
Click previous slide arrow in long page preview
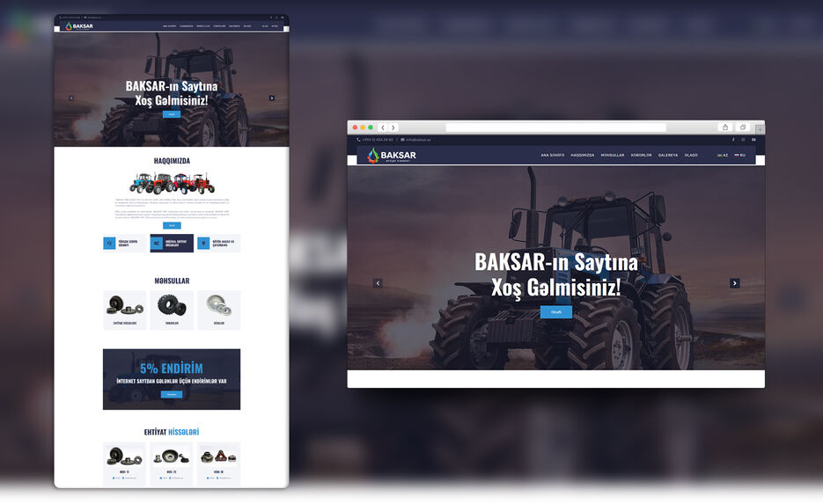coord(71,98)
